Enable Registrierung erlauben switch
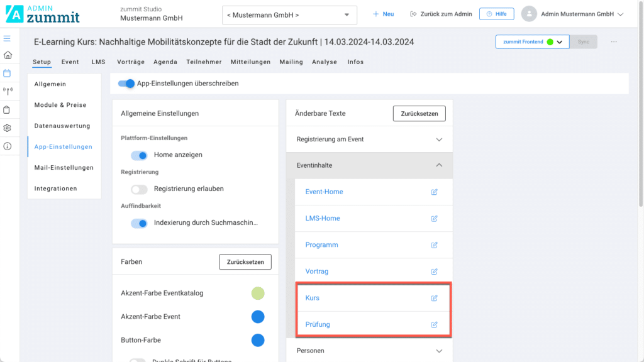This screenshot has height=362, width=644. 139,189
